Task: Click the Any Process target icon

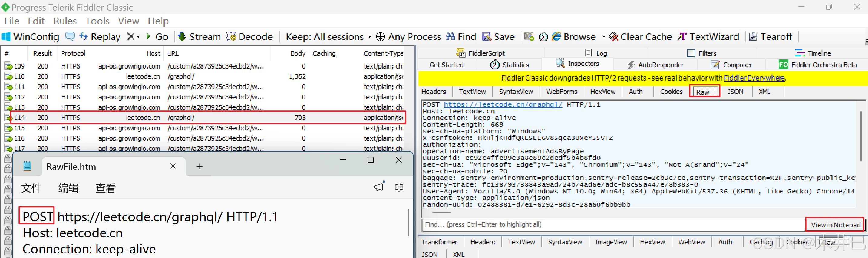Action: coord(381,36)
